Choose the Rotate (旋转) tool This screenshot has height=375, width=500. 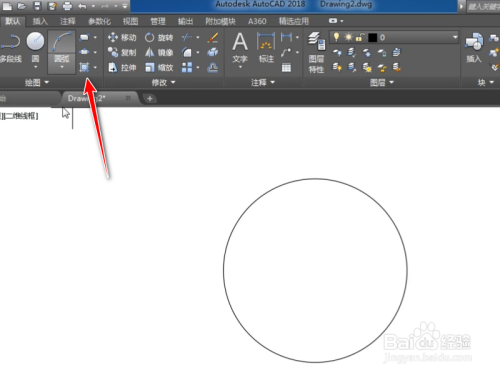[x=159, y=37]
